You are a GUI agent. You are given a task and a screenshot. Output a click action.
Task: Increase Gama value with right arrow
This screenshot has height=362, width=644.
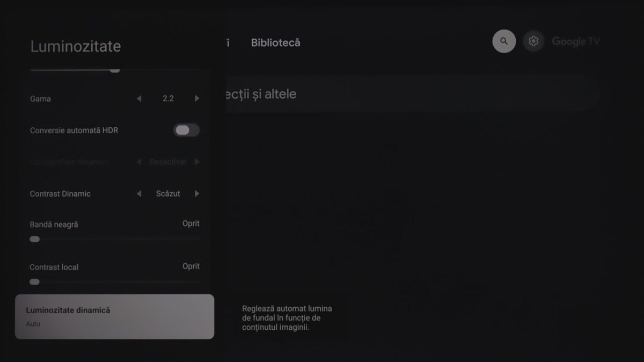(197, 99)
